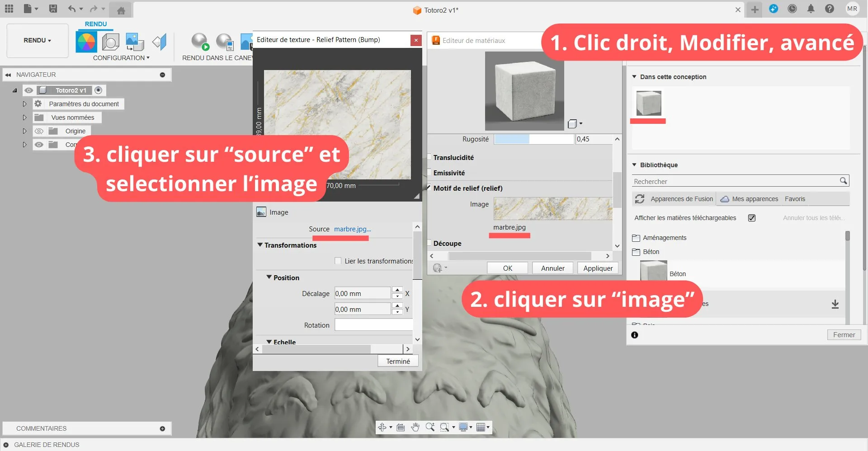The image size is (868, 451).
Task: Download the material with the arrow icon
Action: [835, 304]
